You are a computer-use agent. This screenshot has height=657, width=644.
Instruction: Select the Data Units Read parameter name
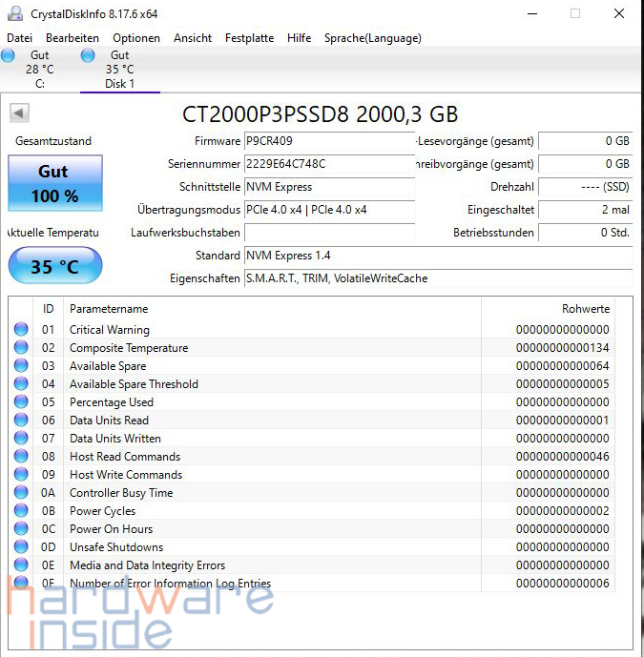coord(109,421)
